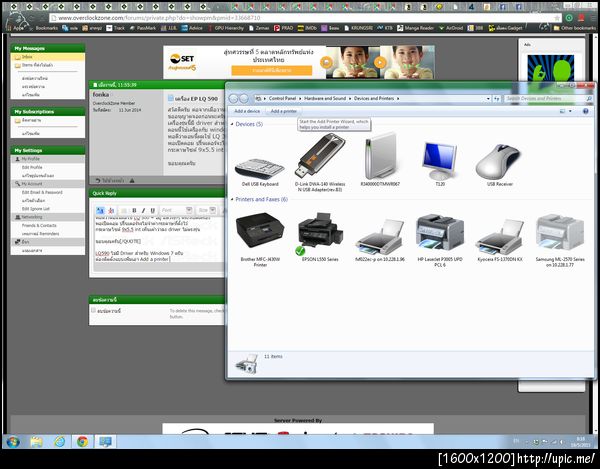This screenshot has height=469, width=600.
Task: Open Help in the Devices and Printers window
Action: tap(585, 111)
